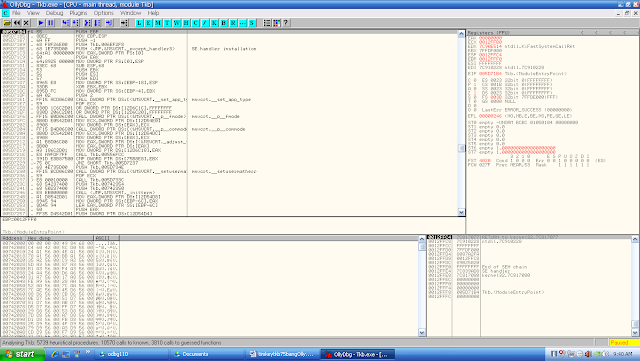Select the msvcrt.__setusermatherr comment line
This screenshot has height=361, width=640.
(224, 172)
